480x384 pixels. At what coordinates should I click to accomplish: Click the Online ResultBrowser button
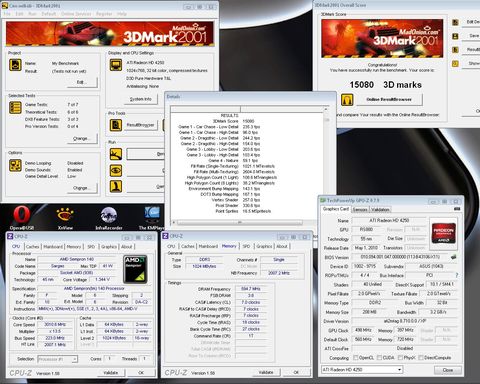pyautogui.click(x=389, y=99)
